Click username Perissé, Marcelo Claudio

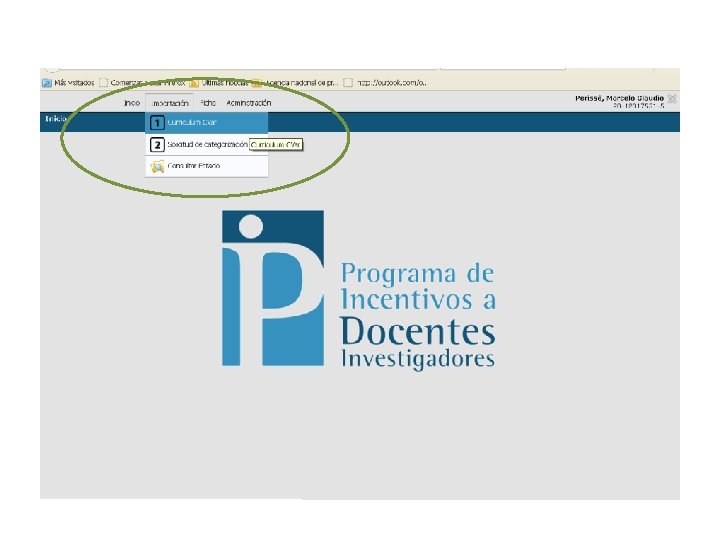(x=619, y=98)
